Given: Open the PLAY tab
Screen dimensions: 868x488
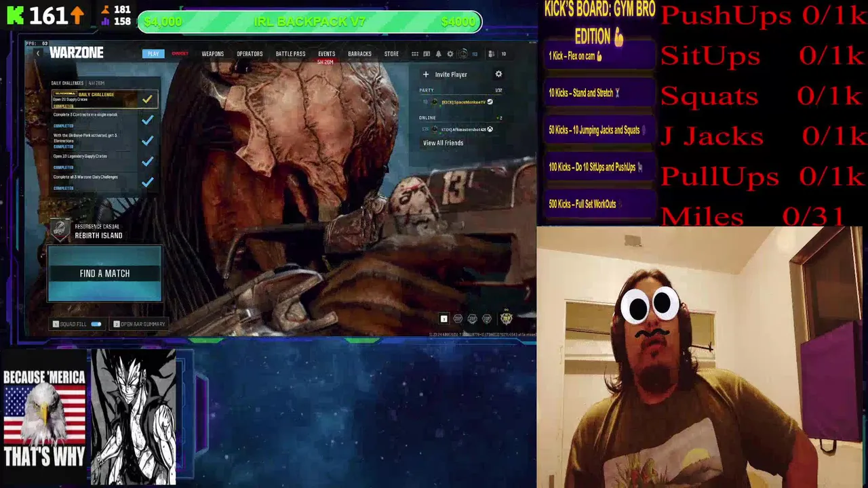Looking at the screenshot, I should [x=153, y=54].
